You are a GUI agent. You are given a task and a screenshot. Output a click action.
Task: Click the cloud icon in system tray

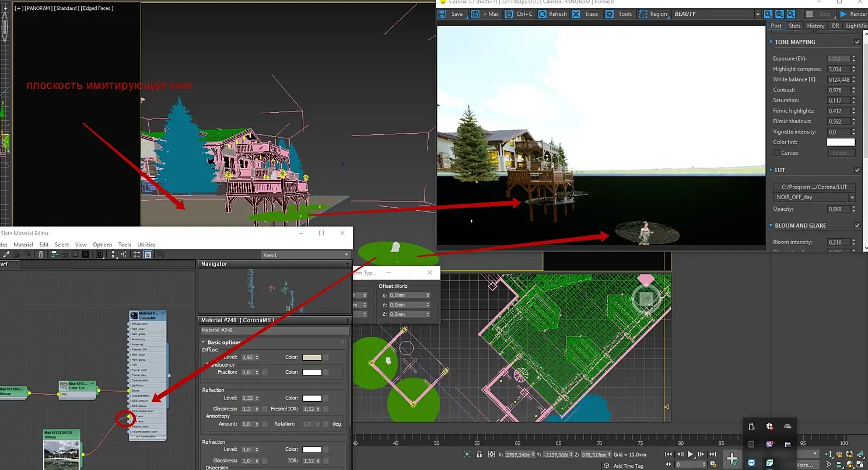[x=787, y=426]
